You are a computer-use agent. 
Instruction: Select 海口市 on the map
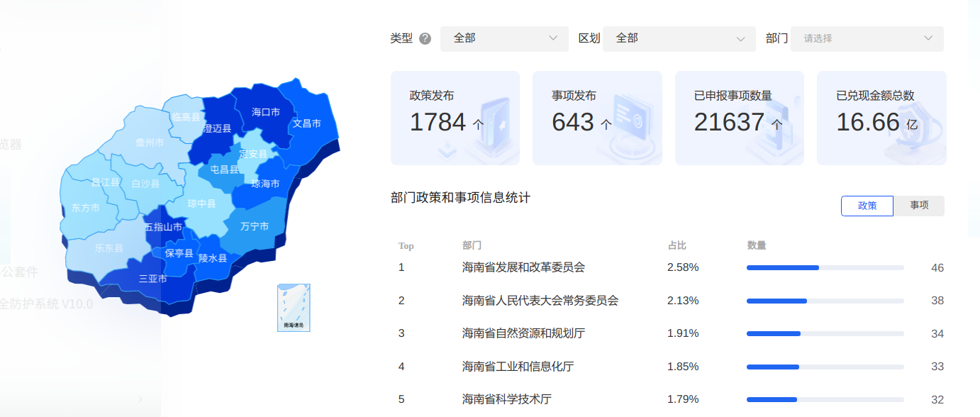[266, 112]
